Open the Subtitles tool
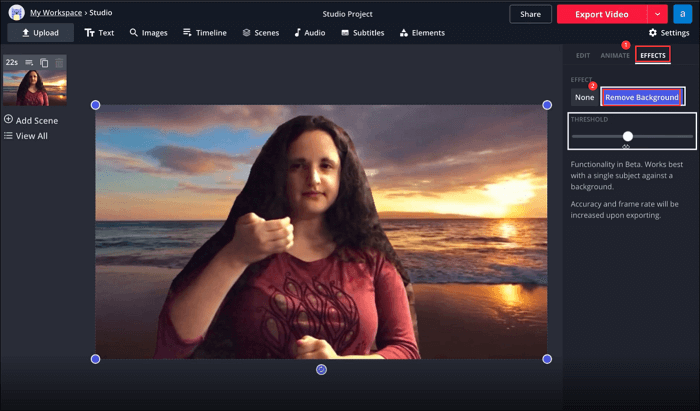700x411 pixels. (x=362, y=33)
